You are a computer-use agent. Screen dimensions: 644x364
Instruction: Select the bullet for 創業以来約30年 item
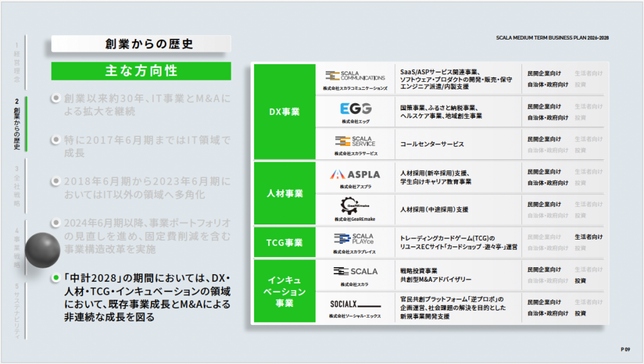coord(57,99)
